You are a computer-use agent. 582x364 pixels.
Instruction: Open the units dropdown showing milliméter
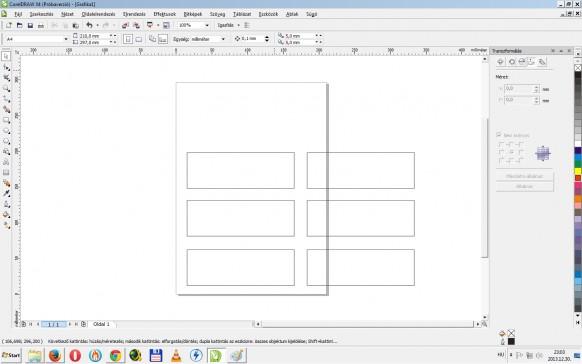pos(223,39)
